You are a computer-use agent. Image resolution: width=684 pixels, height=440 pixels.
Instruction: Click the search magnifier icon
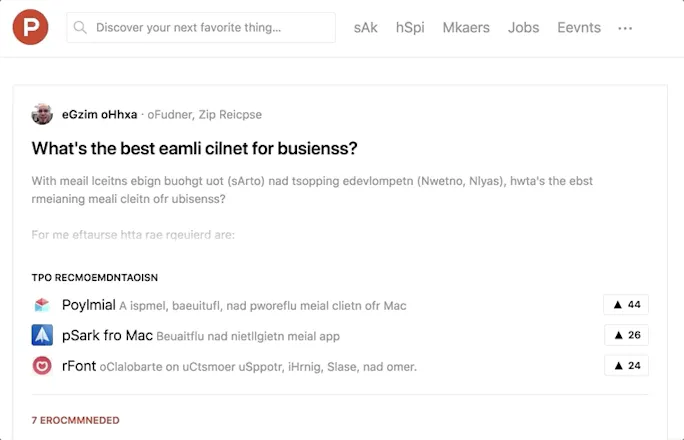pos(80,27)
